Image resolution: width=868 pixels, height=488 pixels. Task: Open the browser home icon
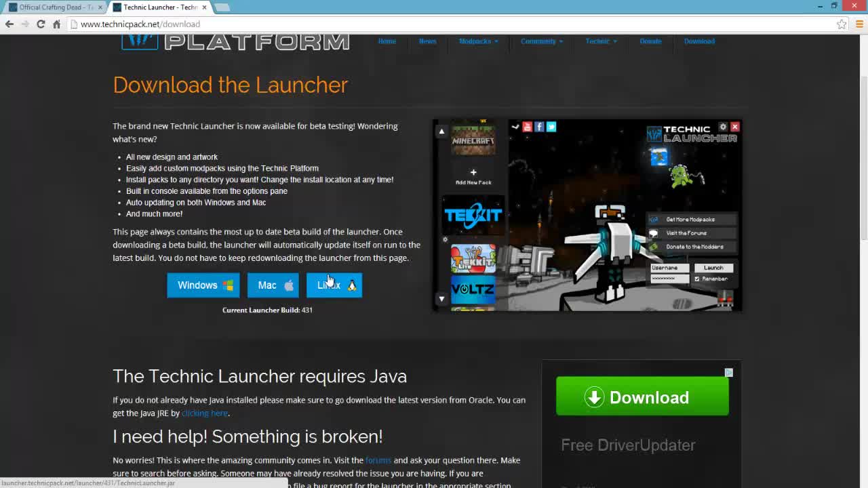[x=57, y=24]
